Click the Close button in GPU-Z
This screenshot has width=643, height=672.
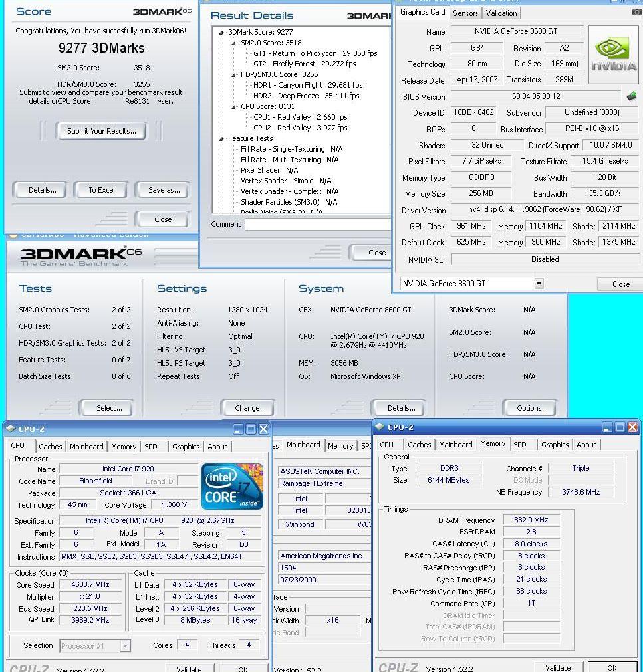tap(620, 284)
